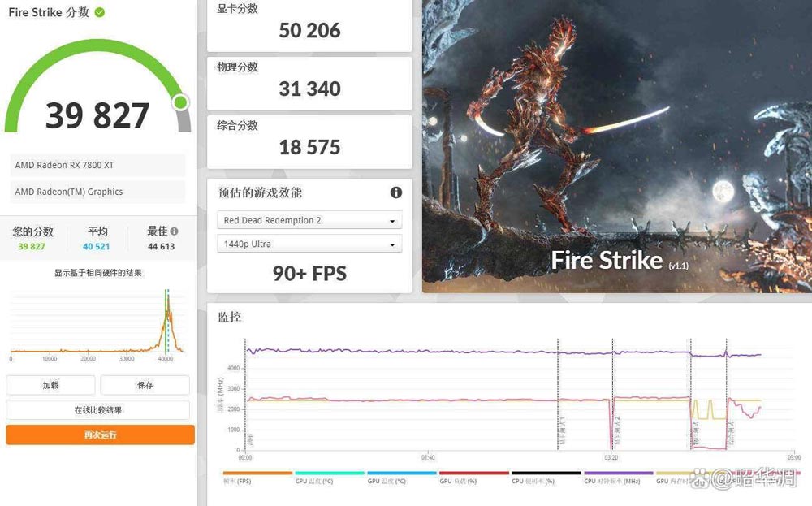Toggle the orange FPS legend swatch

coord(257,473)
